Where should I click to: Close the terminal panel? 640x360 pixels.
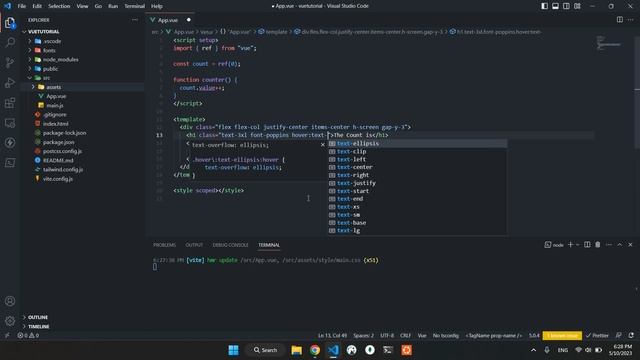(630, 244)
